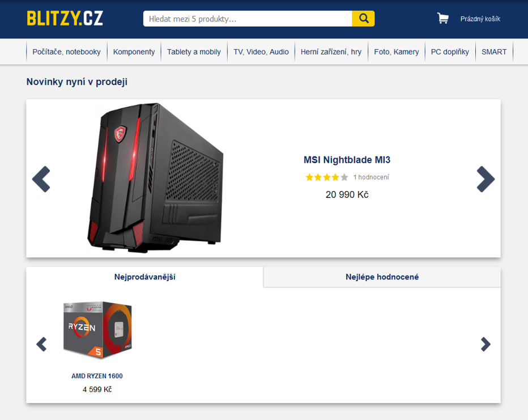
Task: Click the yellow search magnifier button
Action: coord(363,19)
